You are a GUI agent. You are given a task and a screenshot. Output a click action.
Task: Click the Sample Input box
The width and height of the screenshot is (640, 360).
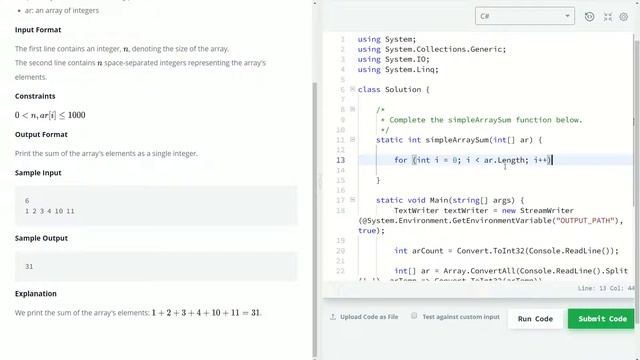point(156,206)
